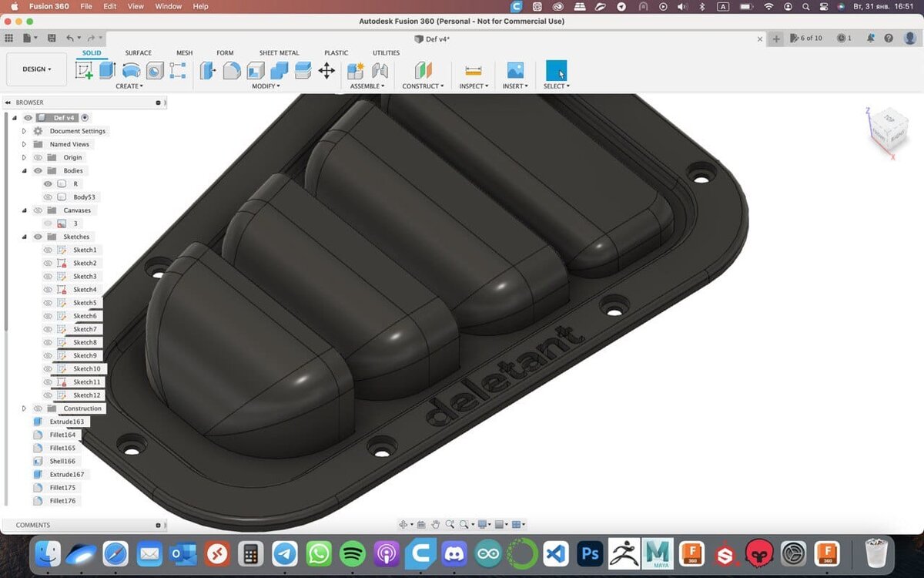The image size is (924, 578).
Task: Open the CONSTRUCT dropdown menu
Action: (x=423, y=86)
